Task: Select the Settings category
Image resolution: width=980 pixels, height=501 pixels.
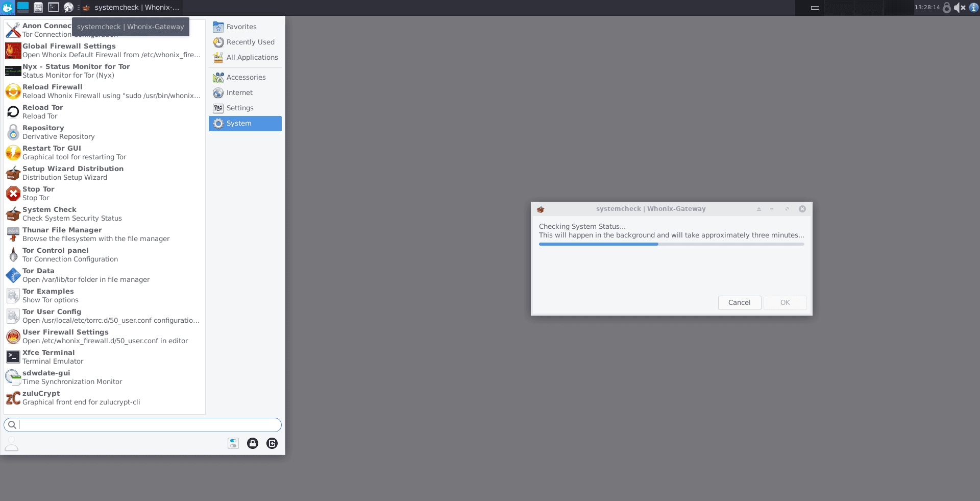Action: tap(245, 108)
